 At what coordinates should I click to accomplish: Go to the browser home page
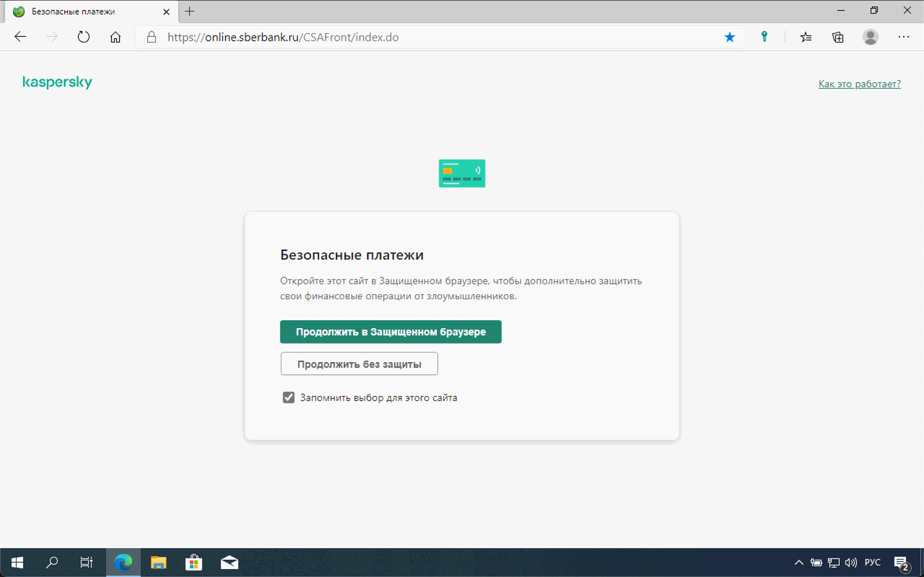(115, 37)
